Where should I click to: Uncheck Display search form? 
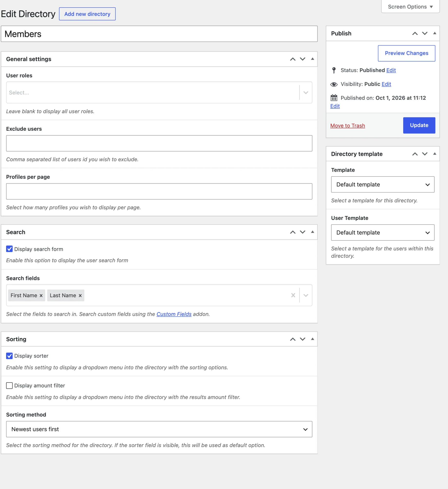click(9, 249)
